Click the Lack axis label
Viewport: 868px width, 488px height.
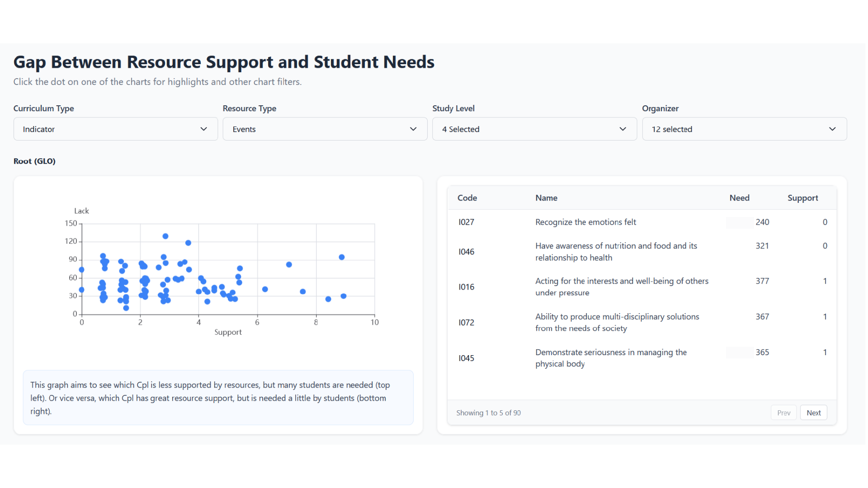[81, 211]
